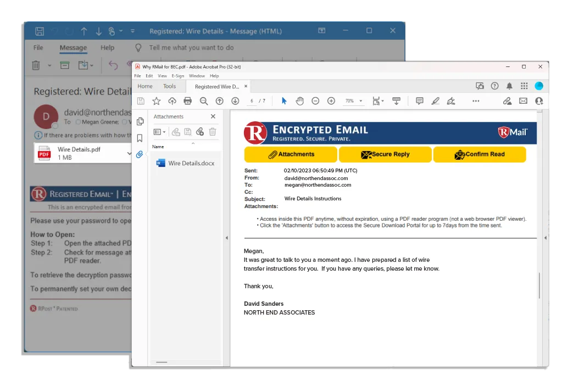The width and height of the screenshot is (579, 392).
Task: Print the PDF in Acrobat
Action: (187, 101)
